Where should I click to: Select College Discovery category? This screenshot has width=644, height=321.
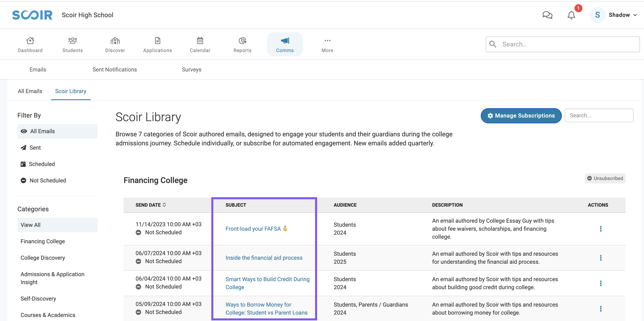[43, 258]
